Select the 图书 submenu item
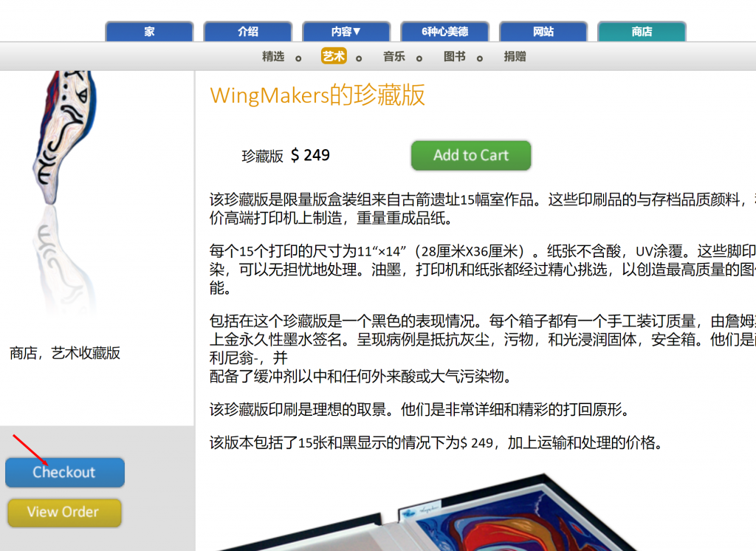 (x=455, y=56)
